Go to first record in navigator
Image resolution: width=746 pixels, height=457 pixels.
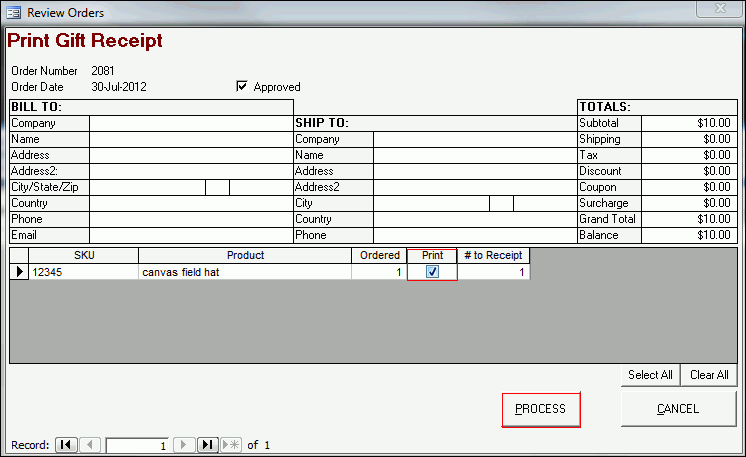(65, 445)
